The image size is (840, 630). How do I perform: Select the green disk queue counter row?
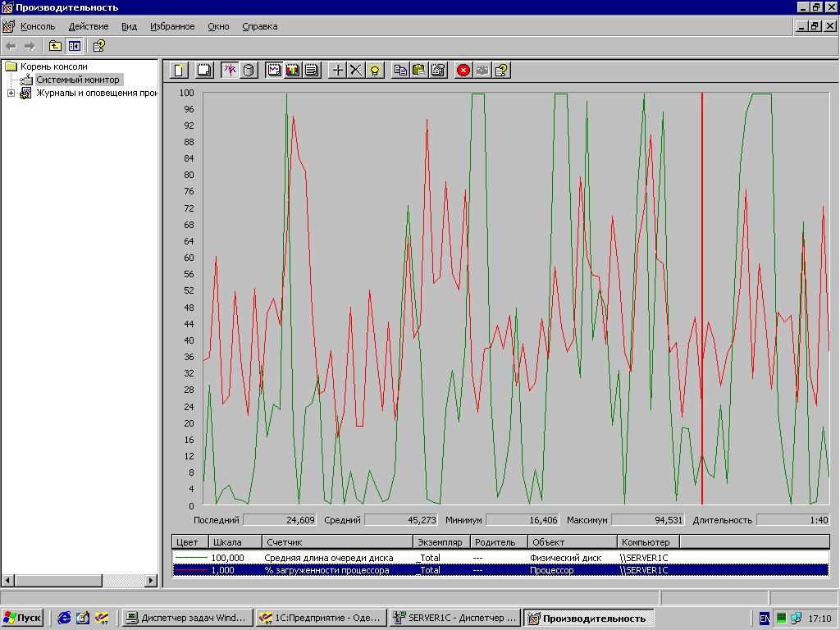click(328, 558)
